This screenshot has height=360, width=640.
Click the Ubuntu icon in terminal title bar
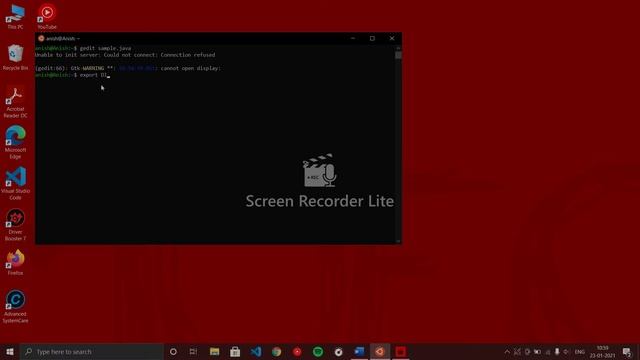[41, 38]
